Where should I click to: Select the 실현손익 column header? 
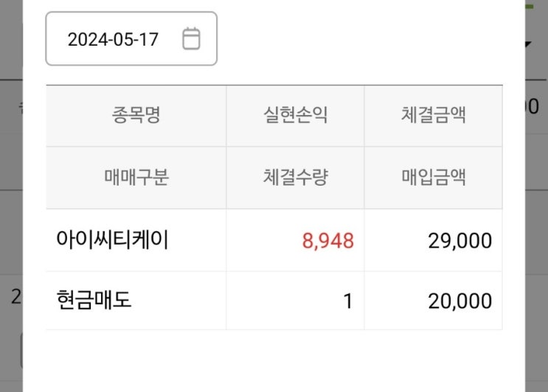point(295,116)
